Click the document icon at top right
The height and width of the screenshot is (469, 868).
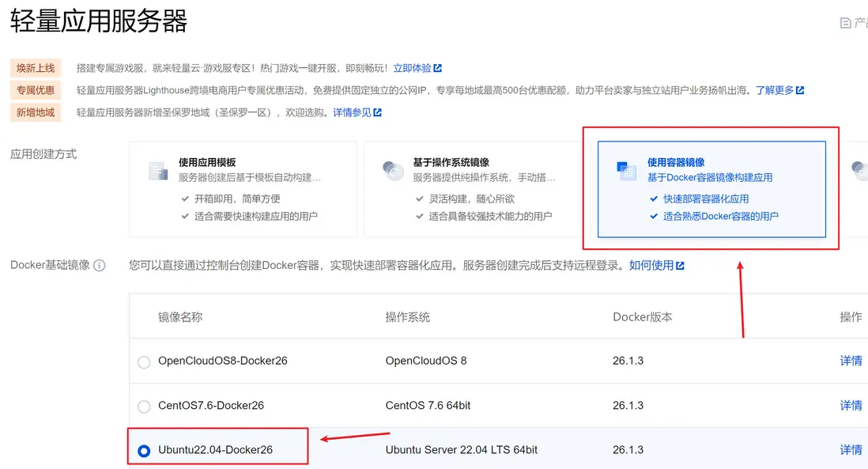tap(845, 23)
